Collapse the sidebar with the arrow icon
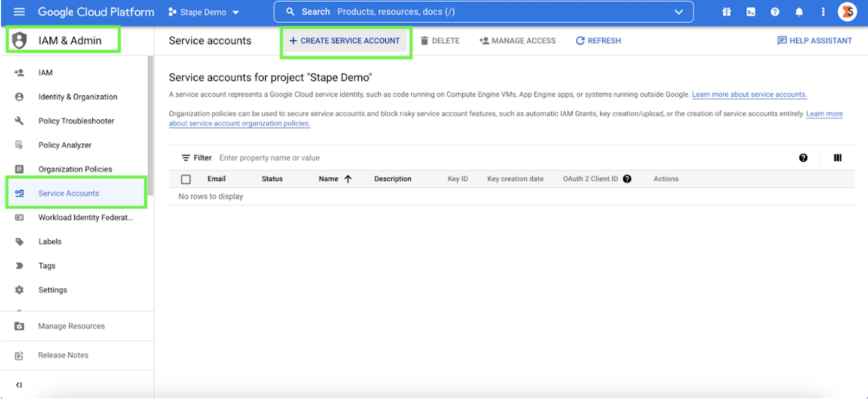The height and width of the screenshot is (400, 868). pos(19,385)
